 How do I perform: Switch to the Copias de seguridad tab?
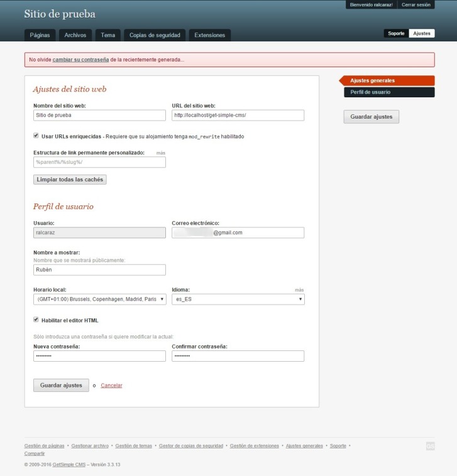(155, 35)
